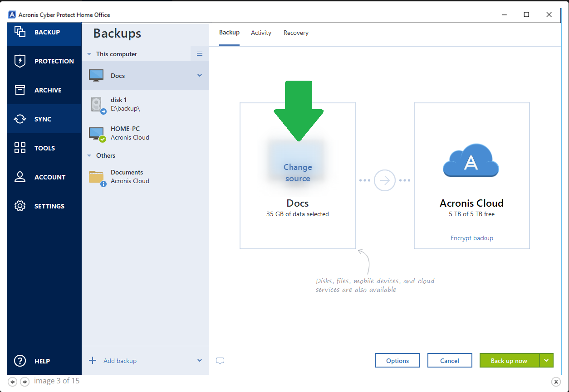Open the Help question mark icon
The height and width of the screenshot is (392, 569).
[20, 361]
